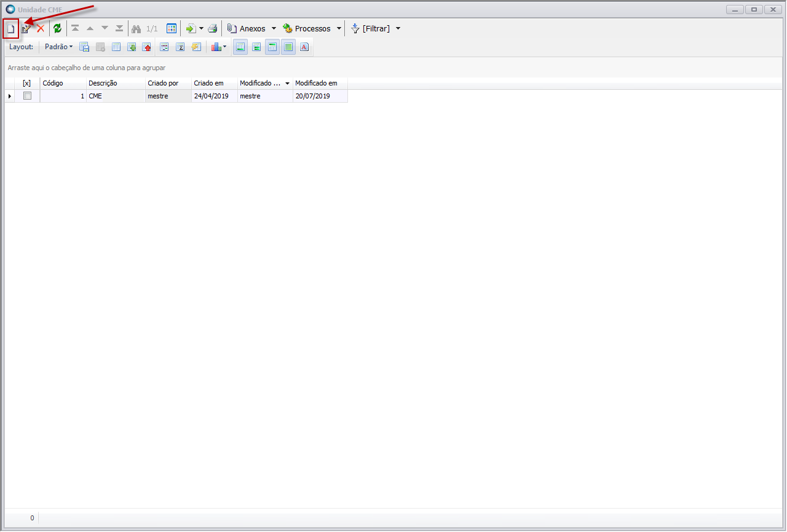Click the sigma totals footer icon
Viewport: 787px width, 532px height.
coord(180,47)
